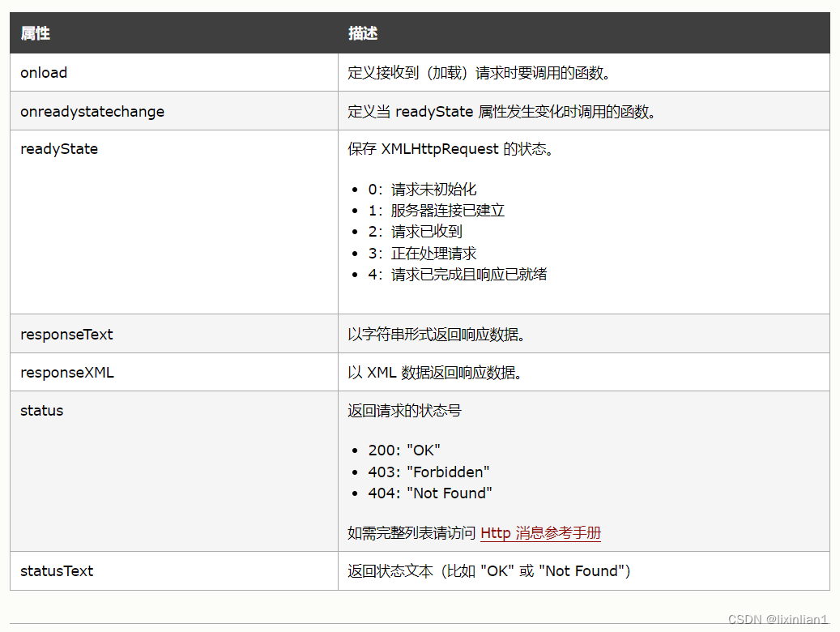840x632 pixels.
Task: Click the 3: 正在处理请求 entry
Action: click(x=423, y=253)
